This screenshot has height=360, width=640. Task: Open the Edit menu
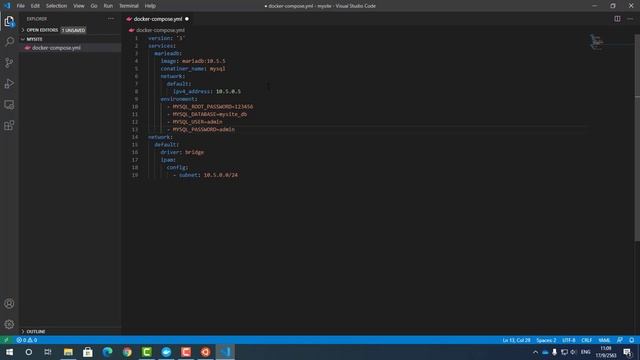pyautogui.click(x=35, y=6)
